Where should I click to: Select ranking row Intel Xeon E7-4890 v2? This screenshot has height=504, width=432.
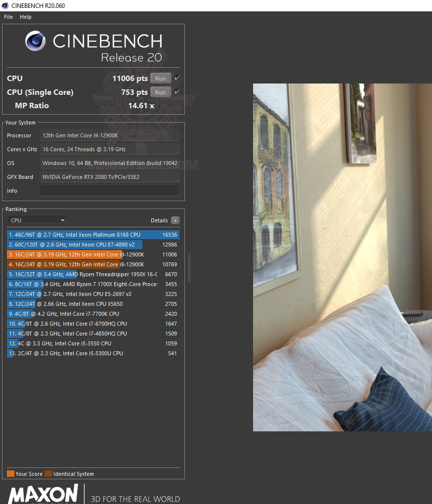tap(93, 245)
